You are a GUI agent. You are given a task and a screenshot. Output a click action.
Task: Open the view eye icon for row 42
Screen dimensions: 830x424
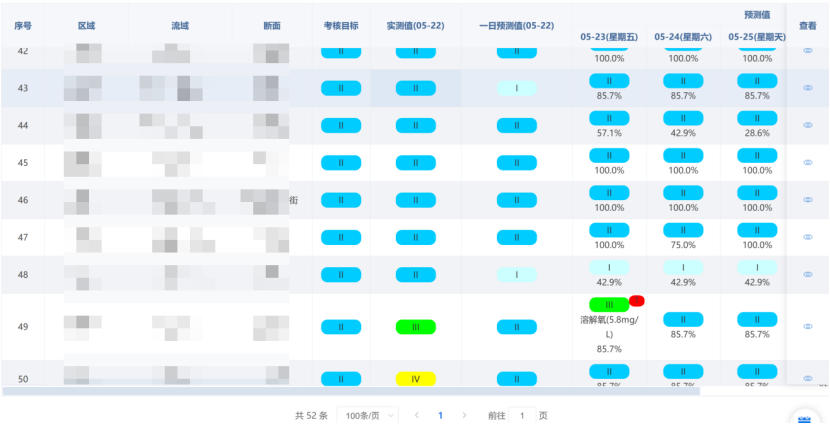[x=808, y=50]
